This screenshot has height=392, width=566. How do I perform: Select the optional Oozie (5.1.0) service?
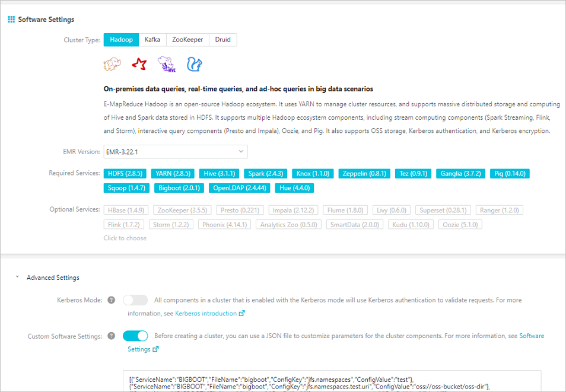click(460, 225)
